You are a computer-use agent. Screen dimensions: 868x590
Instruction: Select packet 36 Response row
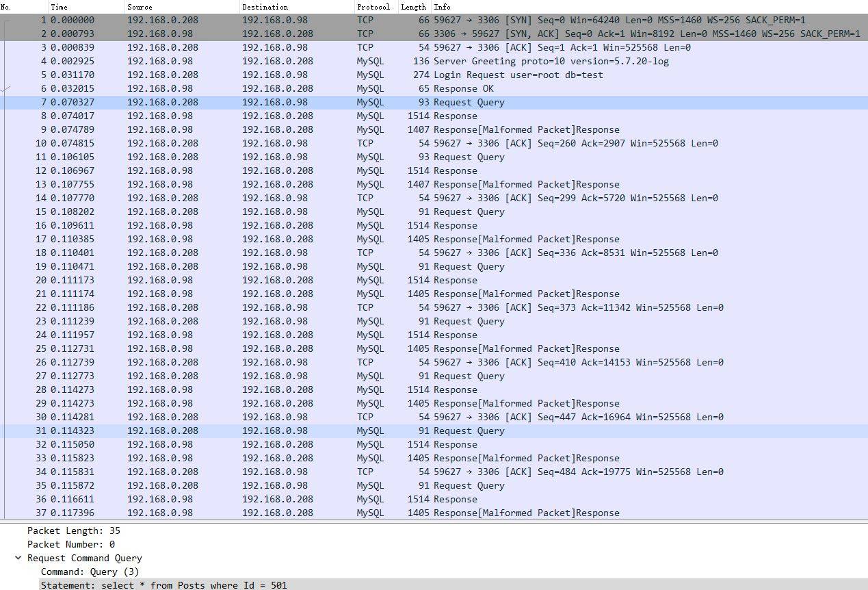point(434,499)
